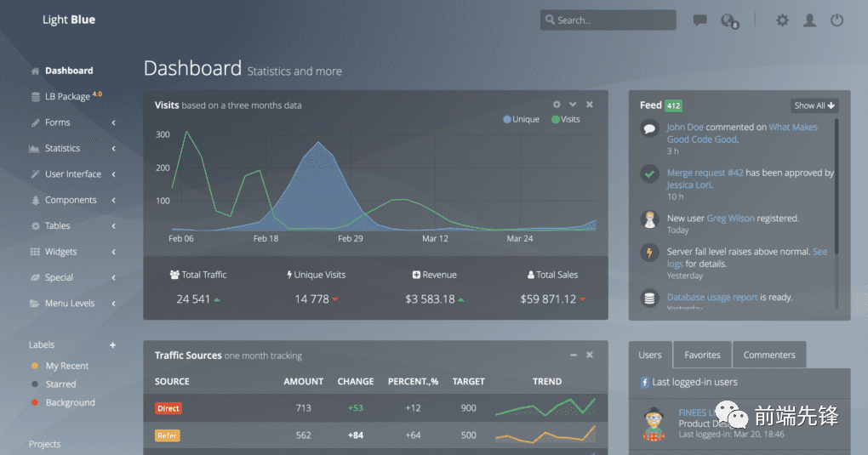Image resolution: width=868 pixels, height=455 pixels.
Task: Toggle the Unique series in chart legend
Action: click(521, 119)
